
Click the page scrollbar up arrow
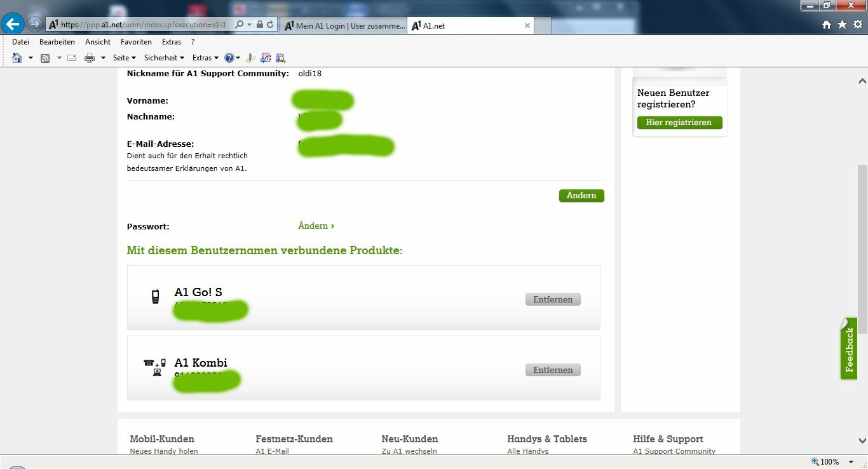(862, 81)
